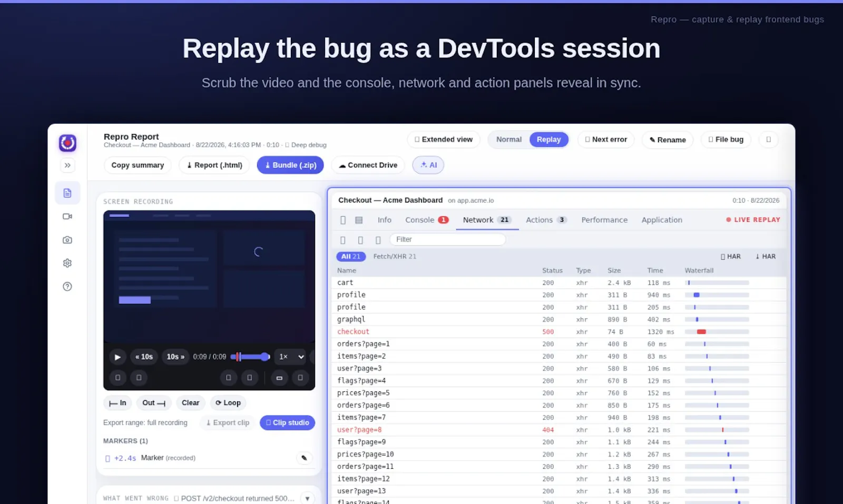
Task: Click the Repro logo icon in sidebar
Action: (x=67, y=143)
